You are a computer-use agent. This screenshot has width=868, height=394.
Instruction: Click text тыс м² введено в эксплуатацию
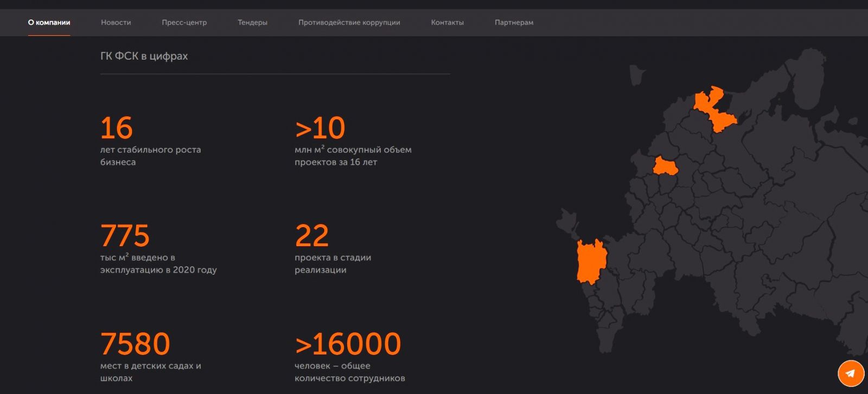158,263
